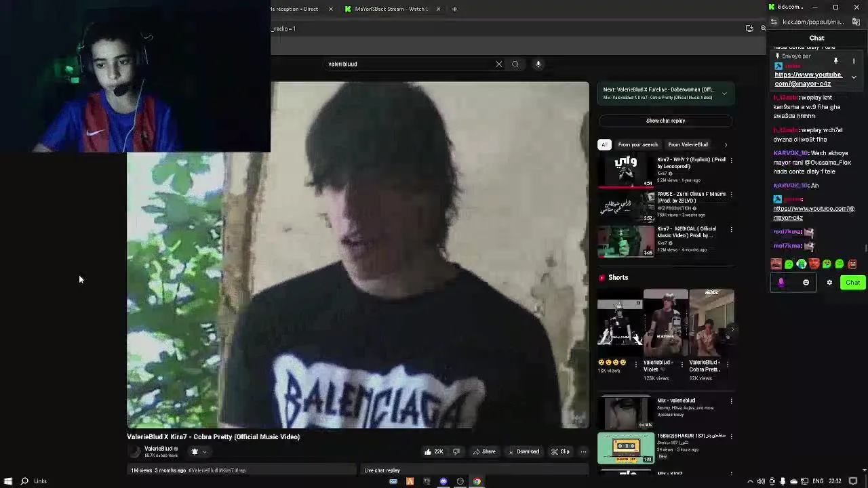Screen dimensions: 868x488
Task: Open Kick chat settings gear
Action: (829, 283)
